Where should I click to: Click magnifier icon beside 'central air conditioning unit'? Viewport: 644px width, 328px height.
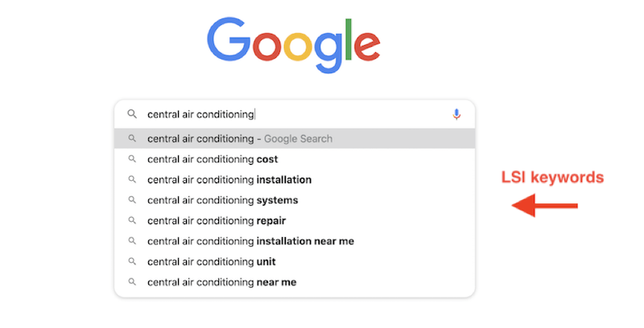pos(132,261)
